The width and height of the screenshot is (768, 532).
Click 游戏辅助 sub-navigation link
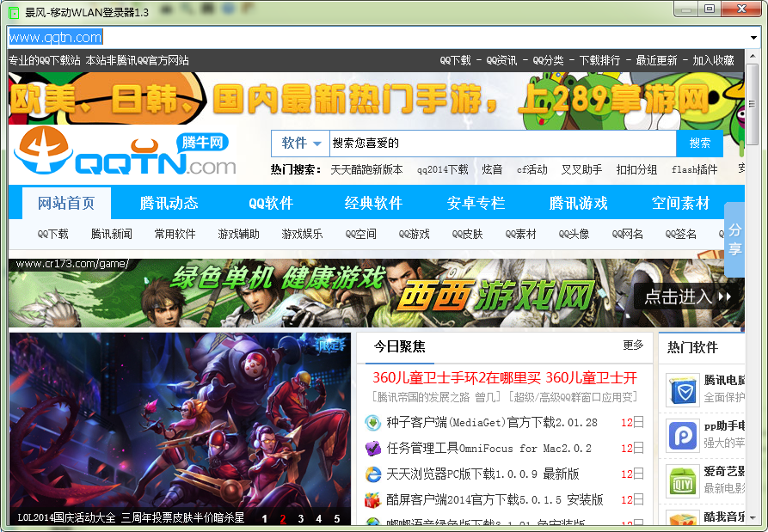238,234
